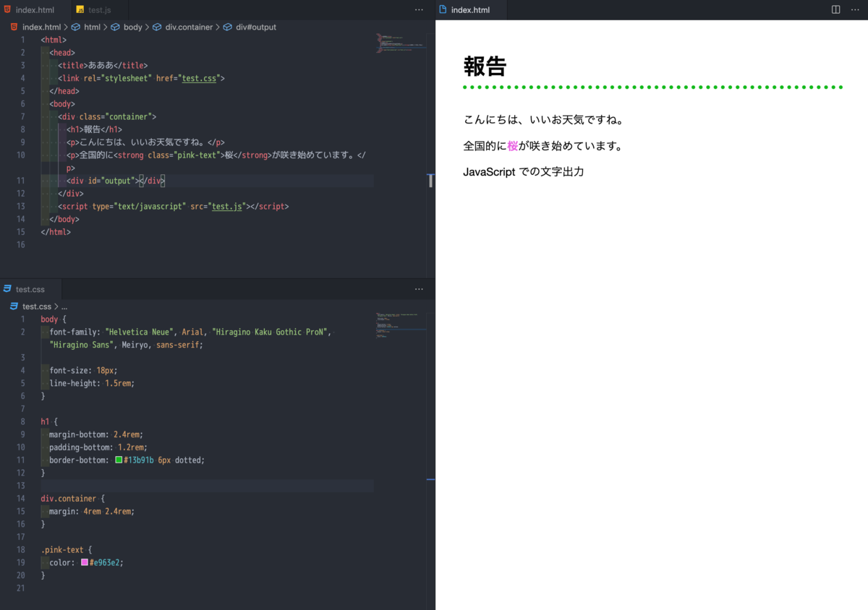Screen dimensions: 868x610
Task: Click the CSS file icon on test.css tab
Action: (x=7, y=289)
